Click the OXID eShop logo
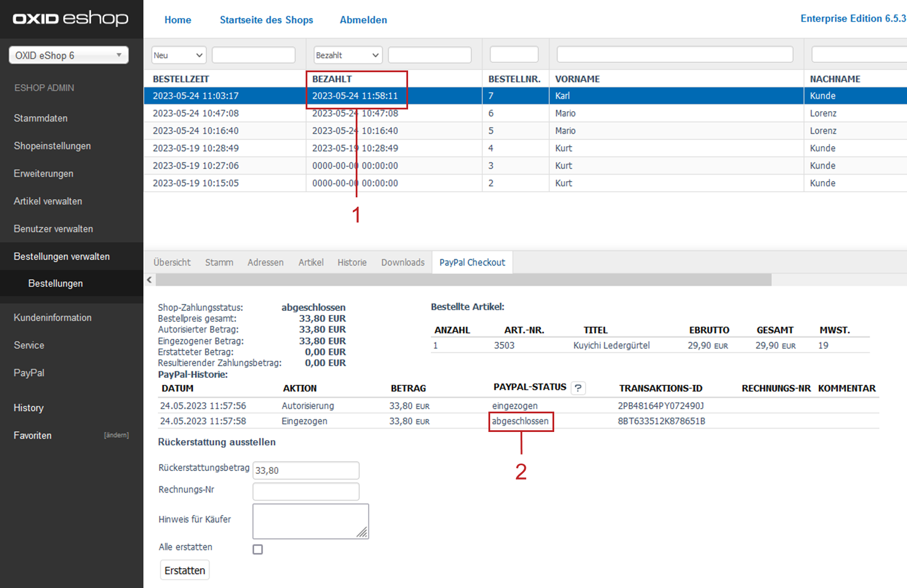This screenshot has width=907, height=588. pyautogui.click(x=71, y=19)
